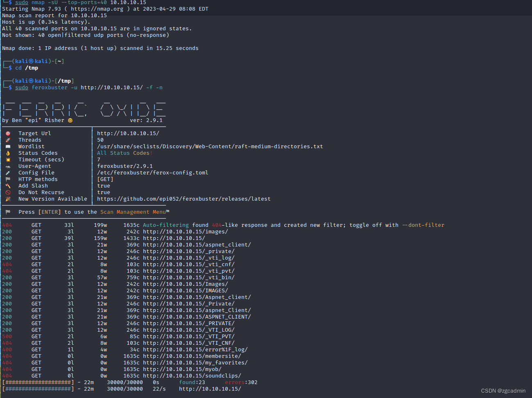Screen dimensions: 532x398
Task: Click the lowercase /_private/ result URL
Action: coord(189,251)
